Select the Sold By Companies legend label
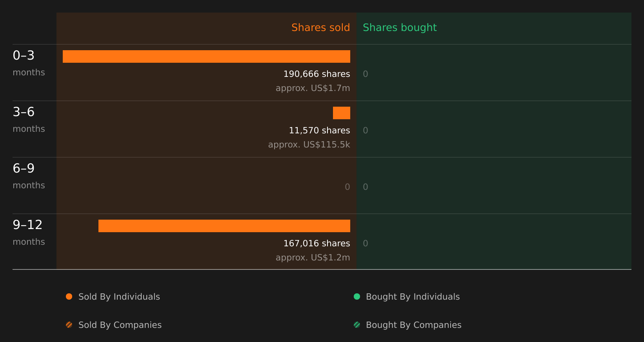The height and width of the screenshot is (342, 644). click(120, 325)
